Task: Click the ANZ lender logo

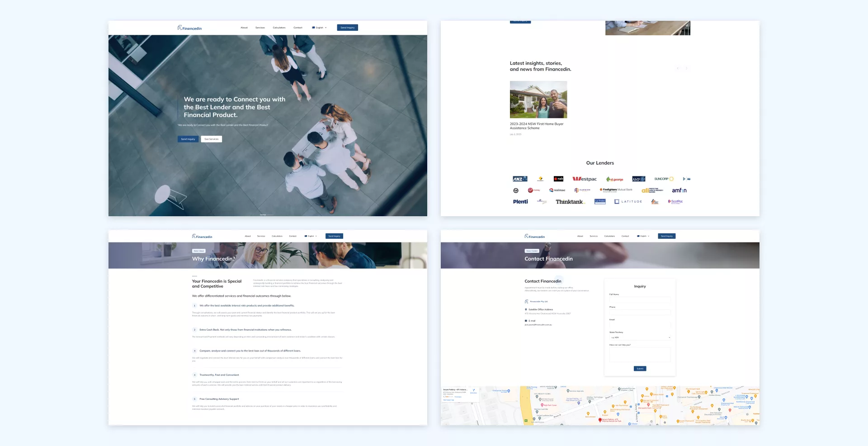Action: pyautogui.click(x=520, y=179)
